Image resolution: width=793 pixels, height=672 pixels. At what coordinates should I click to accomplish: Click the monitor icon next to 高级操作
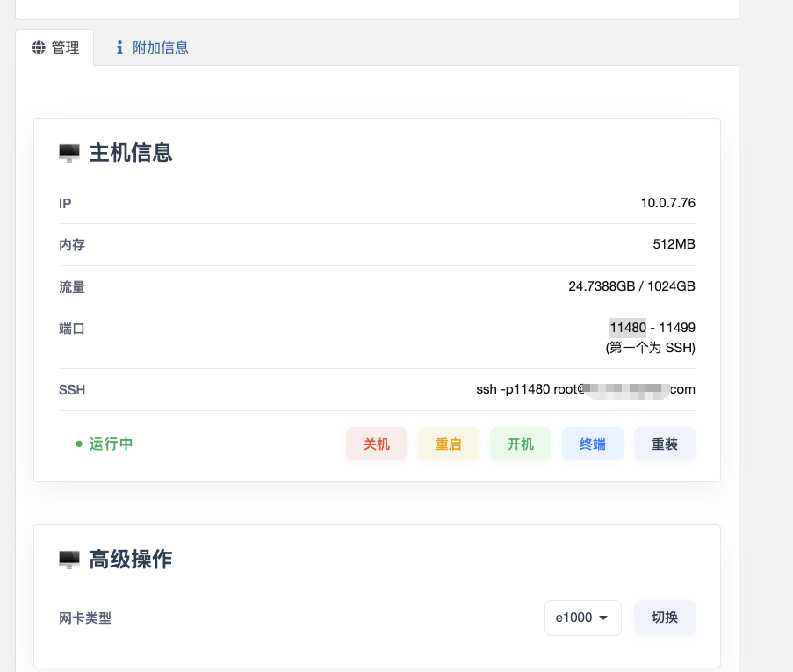pyautogui.click(x=69, y=560)
